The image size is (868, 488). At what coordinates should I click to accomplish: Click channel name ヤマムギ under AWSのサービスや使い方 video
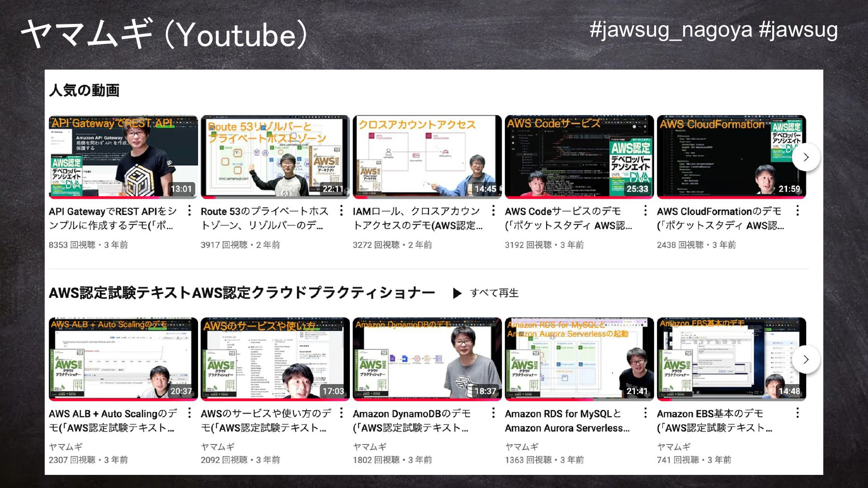[x=217, y=447]
